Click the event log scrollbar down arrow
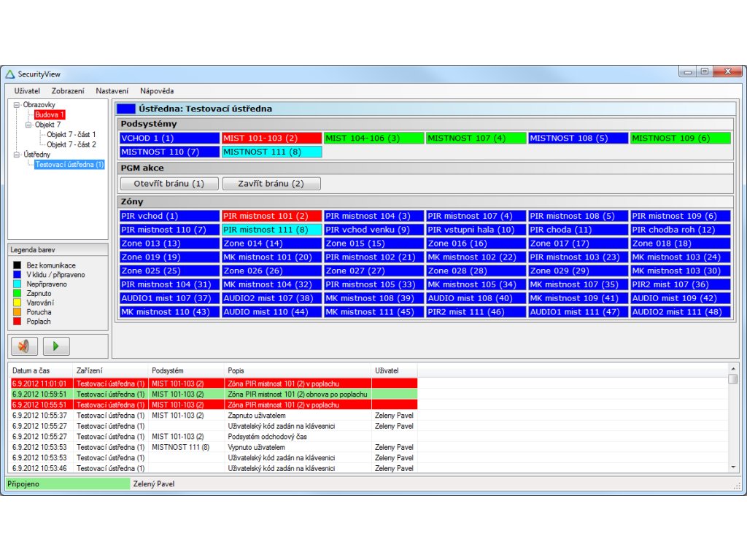Image resolution: width=747 pixels, height=560 pixels. click(733, 466)
